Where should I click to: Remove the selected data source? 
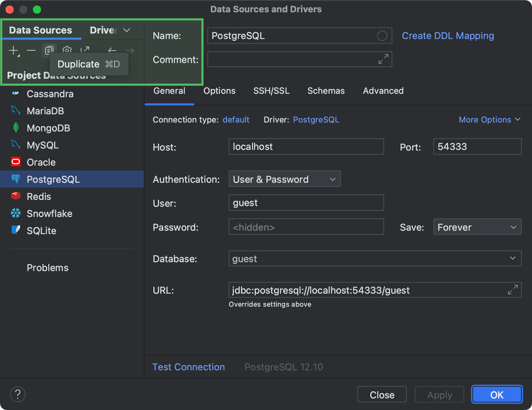pos(31,50)
